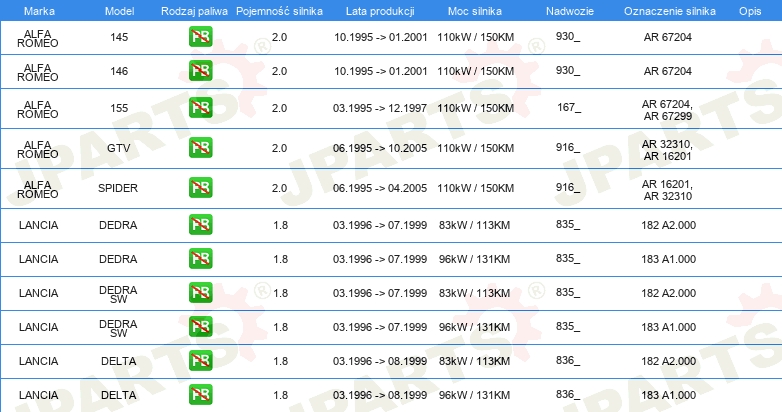The image size is (782, 412).
Task: Click engine code AR 32310, AR 16201
Action: coord(667,150)
